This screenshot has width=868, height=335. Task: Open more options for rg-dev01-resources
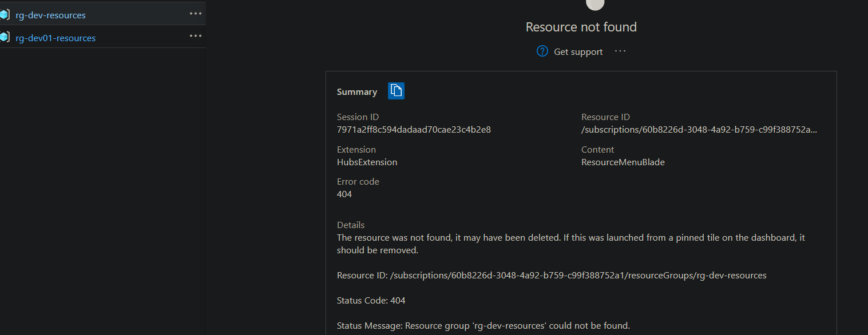196,36
